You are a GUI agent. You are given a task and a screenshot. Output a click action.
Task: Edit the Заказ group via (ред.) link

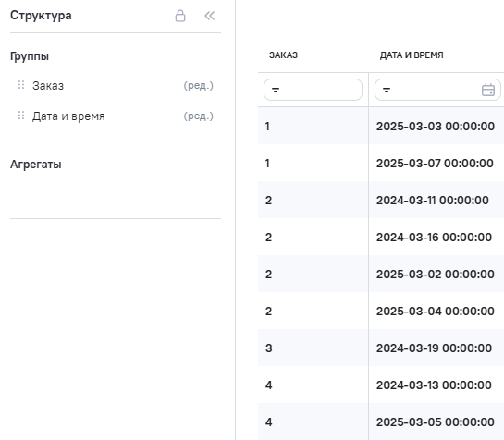click(x=198, y=85)
